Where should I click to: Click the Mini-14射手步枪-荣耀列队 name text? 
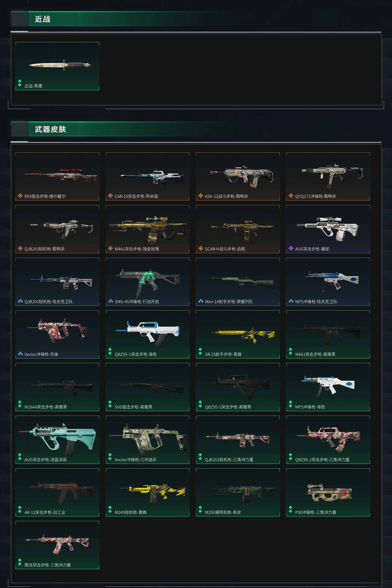tap(229, 302)
